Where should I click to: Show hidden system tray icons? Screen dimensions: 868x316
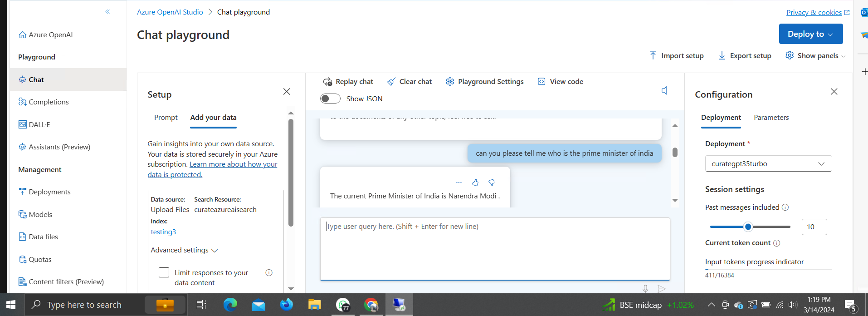tap(711, 305)
